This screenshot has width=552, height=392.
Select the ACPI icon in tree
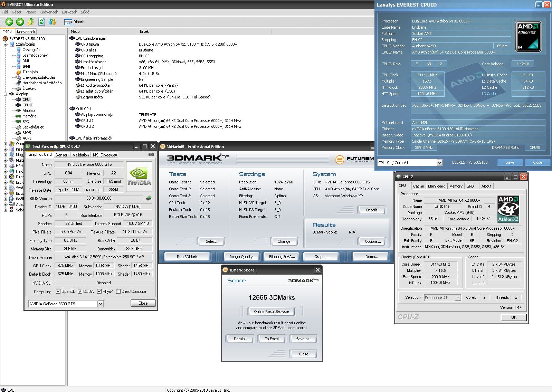point(19,138)
